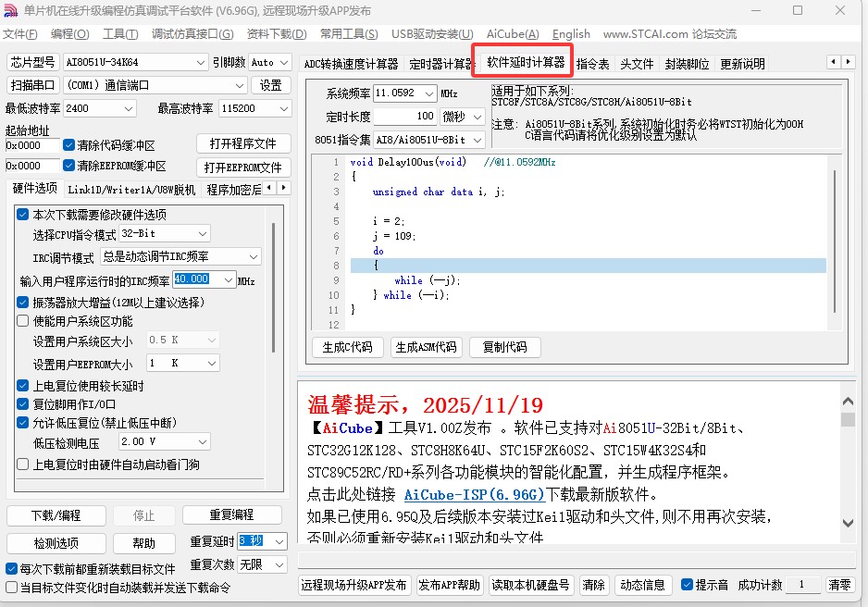This screenshot has height=607, width=868.
Task: Start programming with the 下载/编程 button
Action: pyautogui.click(x=56, y=515)
